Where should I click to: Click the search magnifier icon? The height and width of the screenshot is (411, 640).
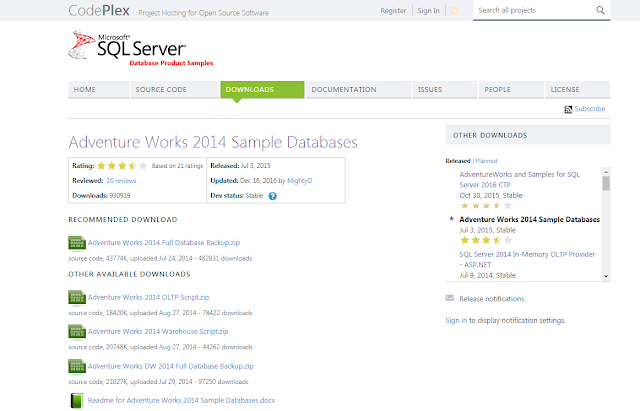(x=600, y=10)
